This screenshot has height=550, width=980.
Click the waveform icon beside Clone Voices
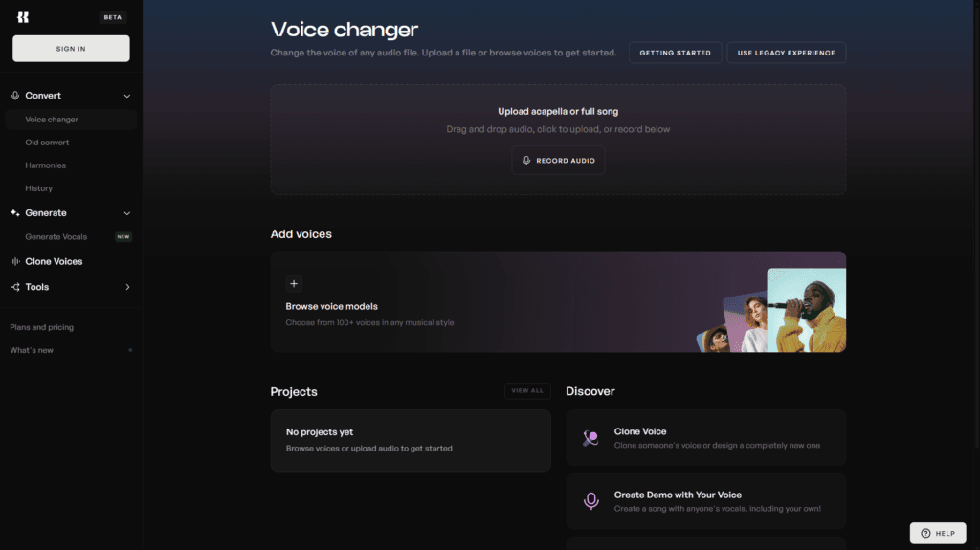[15, 261]
